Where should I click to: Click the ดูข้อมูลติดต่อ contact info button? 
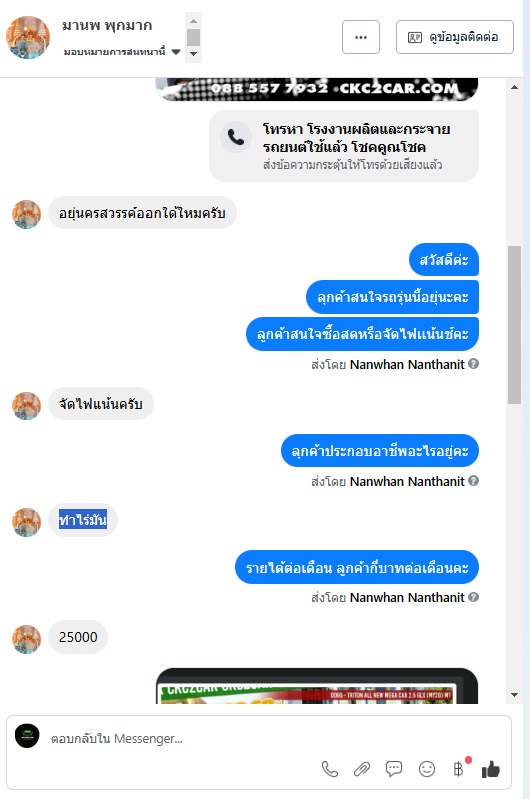(x=455, y=37)
